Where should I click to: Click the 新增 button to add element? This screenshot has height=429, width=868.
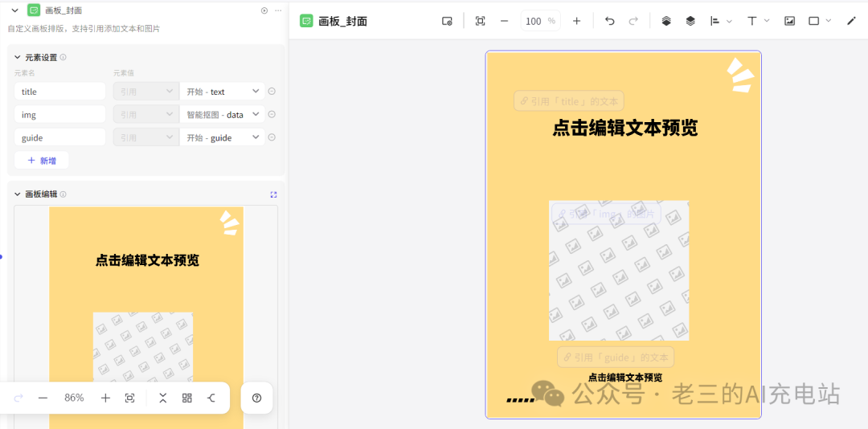(42, 161)
